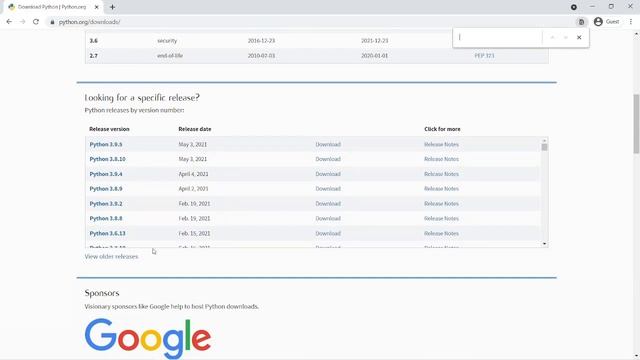This screenshot has width=640, height=360.
Task: Click the date May 3, 2021 for Python 3.9.5
Action: coord(193,144)
